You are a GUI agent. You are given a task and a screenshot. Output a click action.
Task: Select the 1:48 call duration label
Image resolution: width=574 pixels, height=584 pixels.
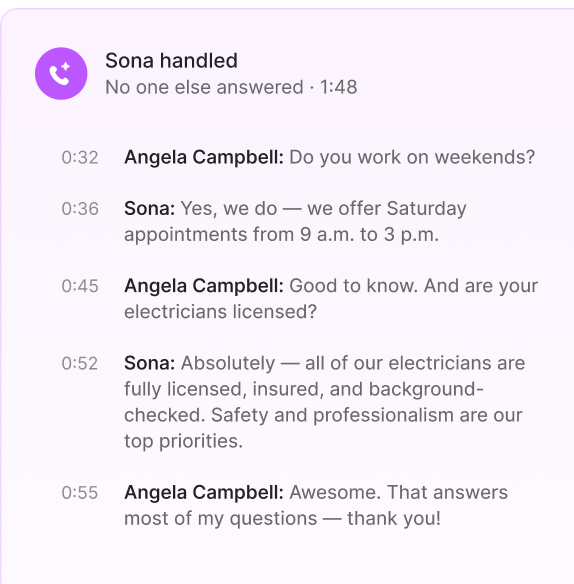click(x=339, y=87)
